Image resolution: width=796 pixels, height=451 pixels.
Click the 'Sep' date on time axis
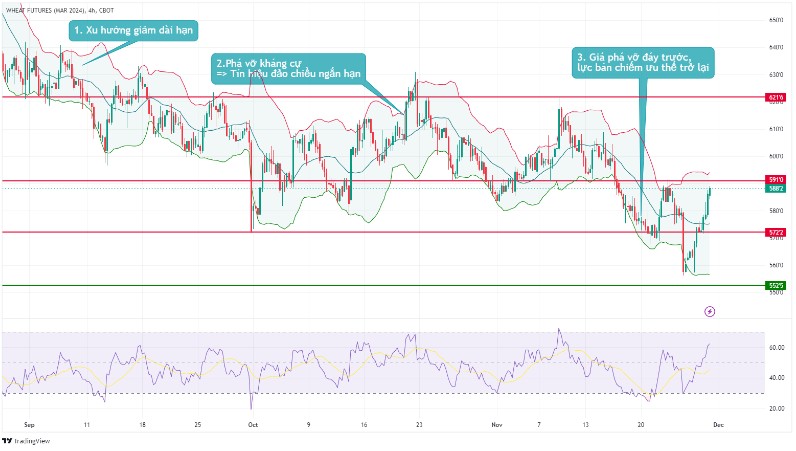(28, 423)
